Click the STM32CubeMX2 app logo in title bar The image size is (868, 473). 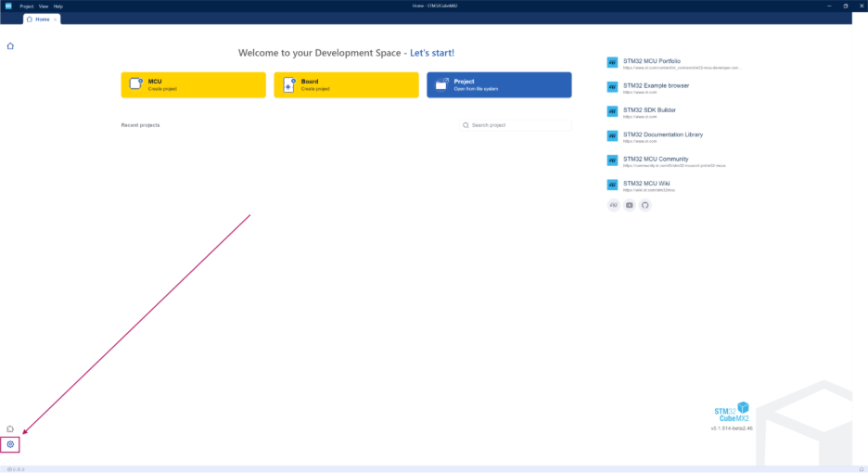pos(8,6)
